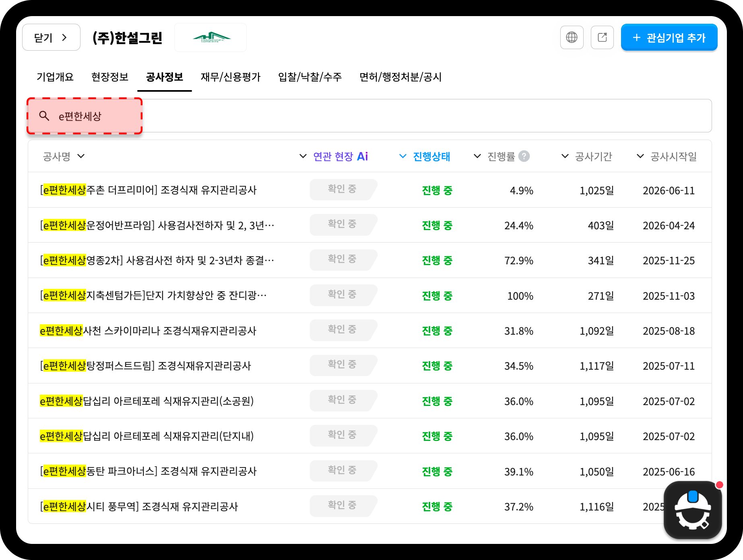Add company via 관심기업 추가 button
The height and width of the screenshot is (560, 743).
point(669,37)
